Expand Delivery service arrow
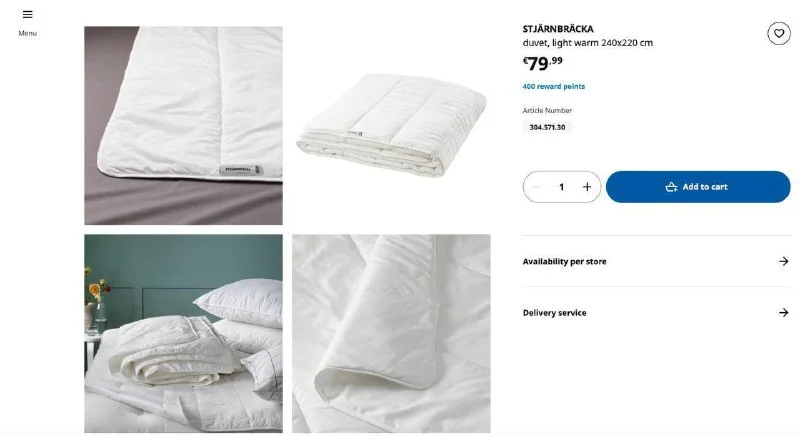This screenshot has width=800, height=436. pos(784,312)
